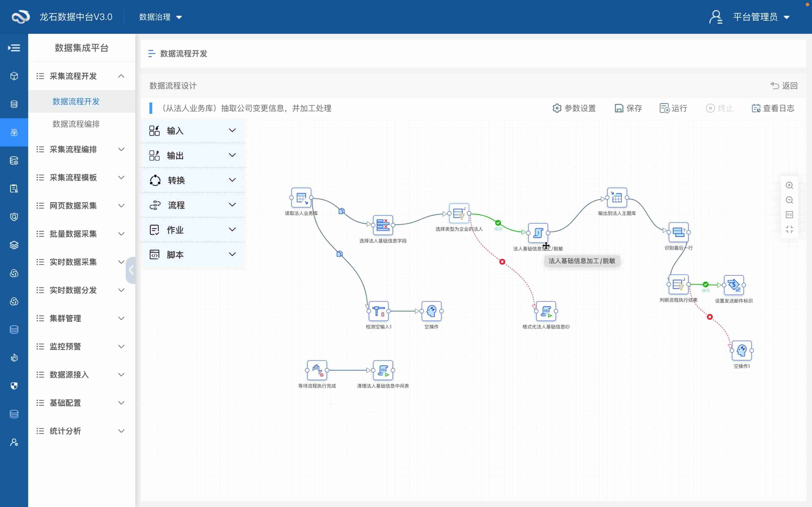Image resolution: width=812 pixels, height=507 pixels.
Task: Click the 空操作1 node icon
Action: coord(741,351)
